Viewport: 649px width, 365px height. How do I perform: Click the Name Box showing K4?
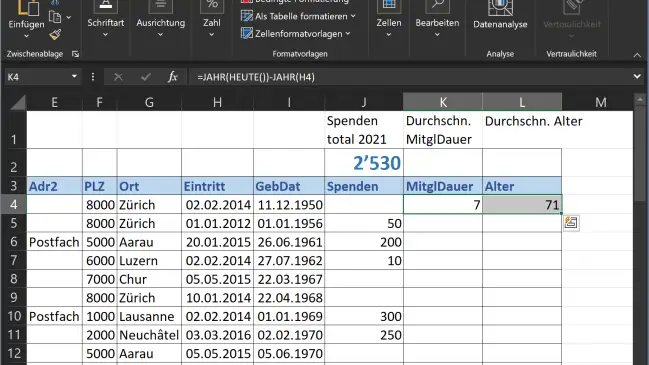coord(36,77)
